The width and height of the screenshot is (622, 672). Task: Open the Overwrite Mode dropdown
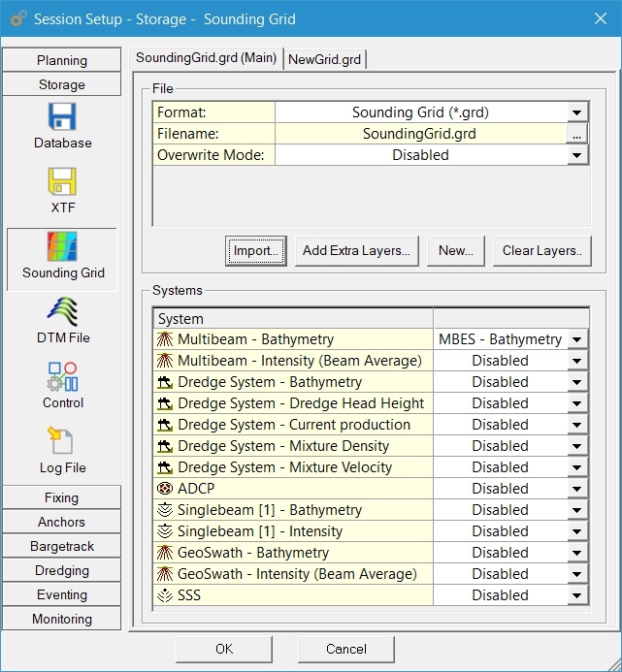577,155
